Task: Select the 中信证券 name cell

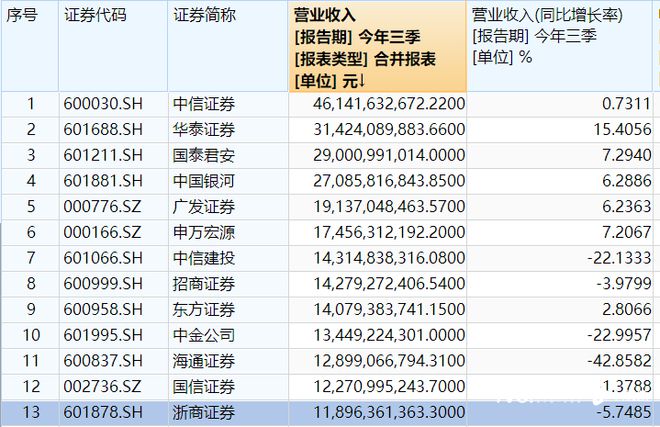Action: (206, 104)
